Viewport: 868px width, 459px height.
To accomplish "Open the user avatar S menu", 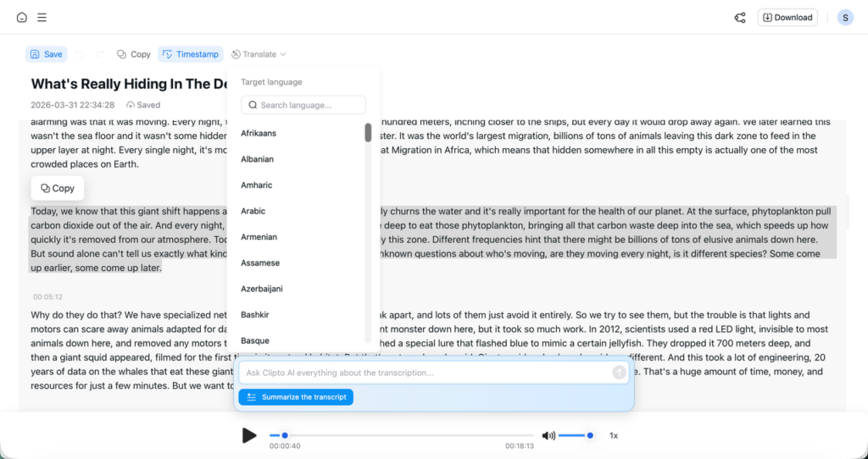I will 845,18.
